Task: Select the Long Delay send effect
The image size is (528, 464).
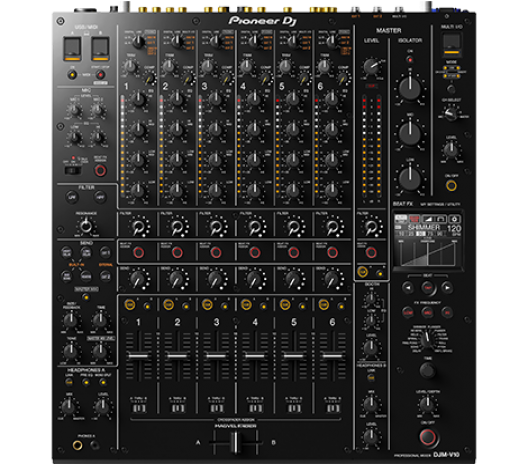Action: (x=86, y=252)
